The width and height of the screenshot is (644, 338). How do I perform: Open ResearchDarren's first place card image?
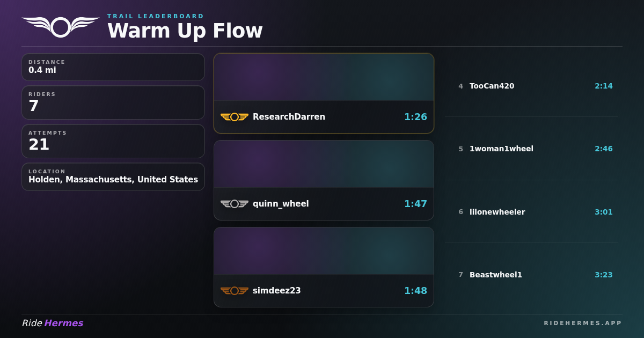click(x=324, y=77)
